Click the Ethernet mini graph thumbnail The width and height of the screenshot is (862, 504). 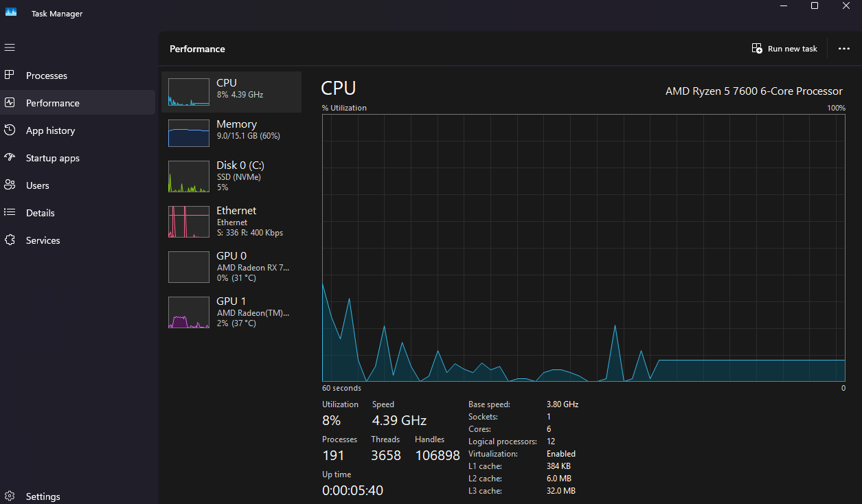[x=189, y=222]
